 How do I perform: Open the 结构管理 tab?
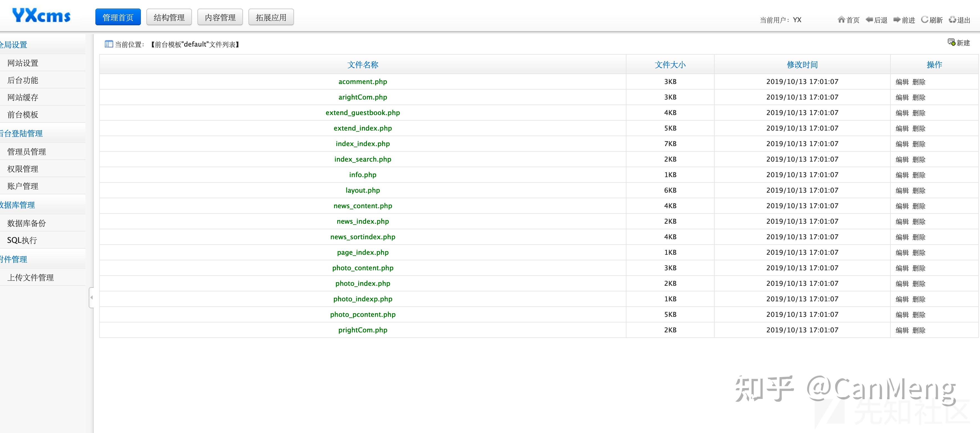(x=169, y=17)
